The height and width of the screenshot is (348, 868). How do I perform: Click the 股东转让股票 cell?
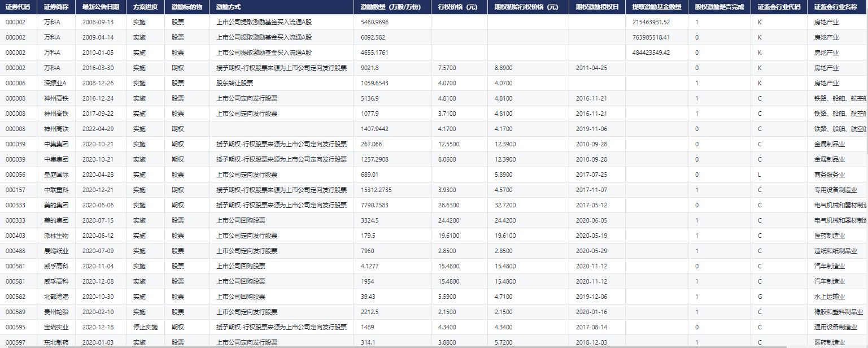(x=234, y=83)
